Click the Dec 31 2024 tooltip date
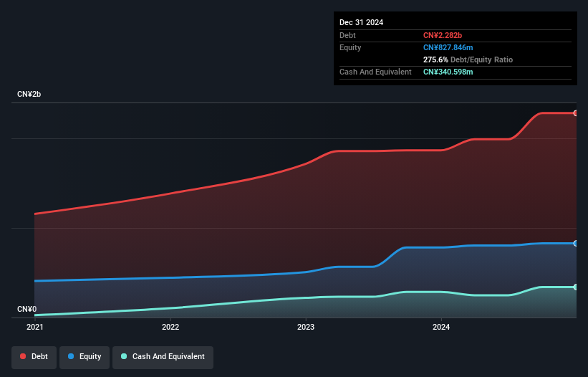This screenshot has height=377, width=588. pos(361,22)
